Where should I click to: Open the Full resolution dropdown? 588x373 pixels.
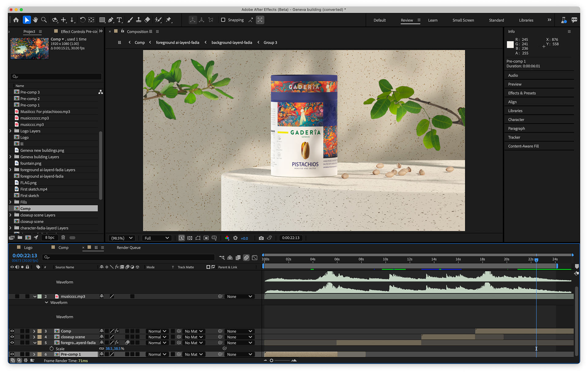click(x=156, y=238)
